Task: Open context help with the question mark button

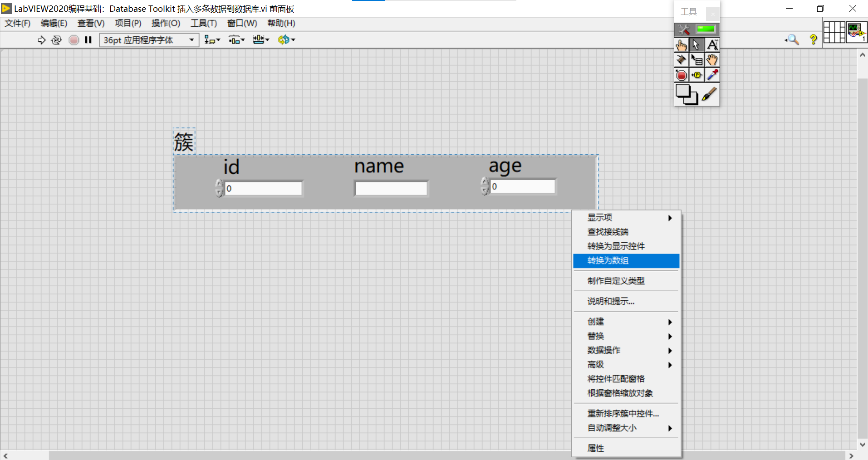Action: [x=813, y=40]
